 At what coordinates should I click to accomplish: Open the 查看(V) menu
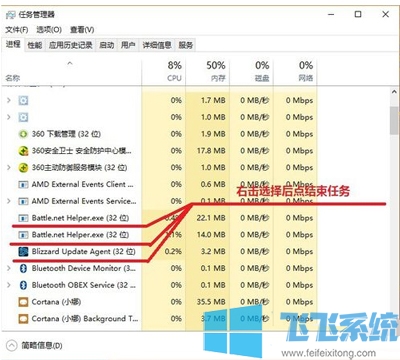(x=82, y=30)
